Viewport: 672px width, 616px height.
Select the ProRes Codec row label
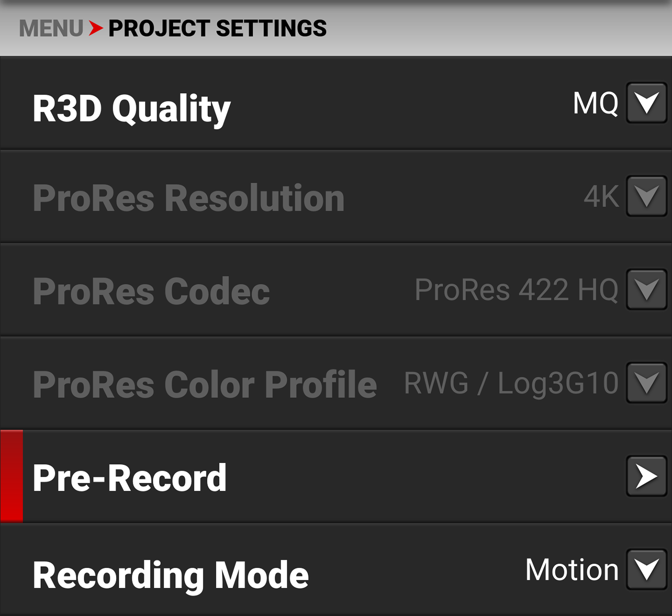151,291
